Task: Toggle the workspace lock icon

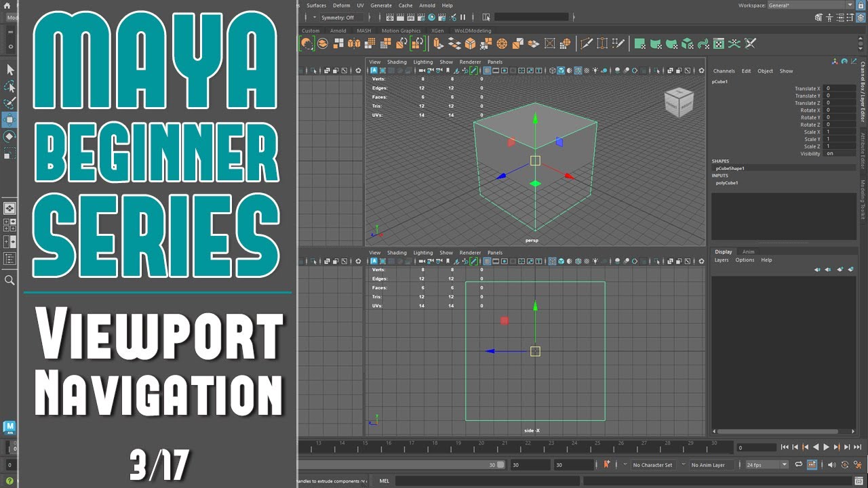Action: (861, 5)
